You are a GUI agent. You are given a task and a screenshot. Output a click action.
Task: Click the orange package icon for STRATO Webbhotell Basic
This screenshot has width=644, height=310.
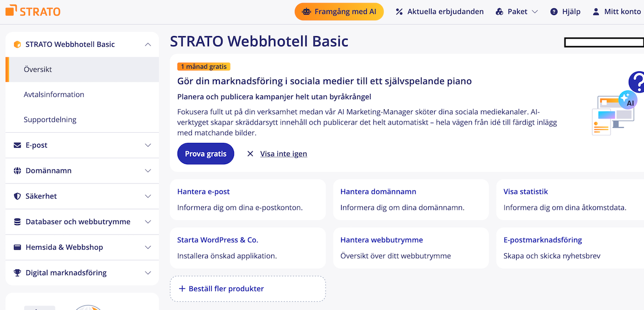[17, 44]
